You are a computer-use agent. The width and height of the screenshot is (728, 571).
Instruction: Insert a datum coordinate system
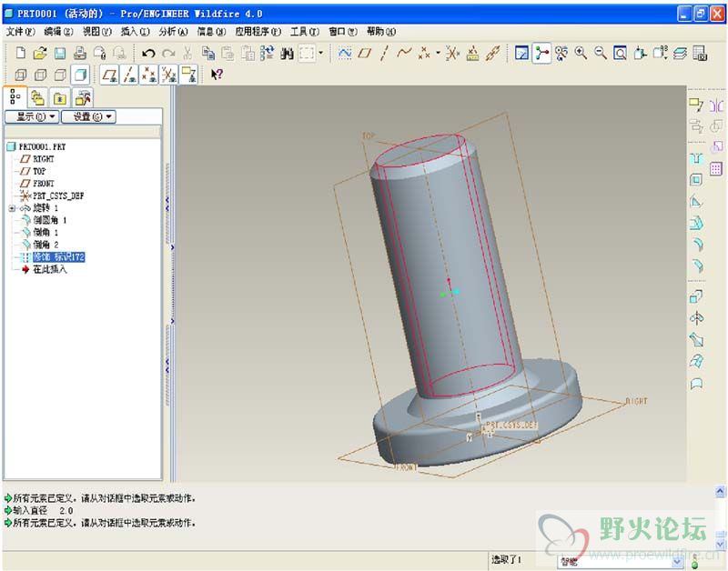click(452, 54)
